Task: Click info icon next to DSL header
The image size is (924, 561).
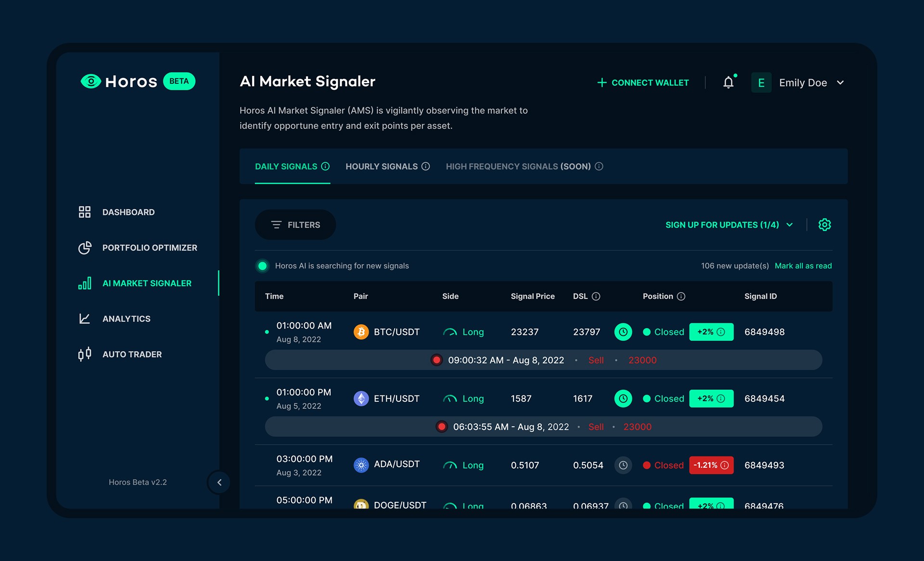Action: [x=596, y=296]
